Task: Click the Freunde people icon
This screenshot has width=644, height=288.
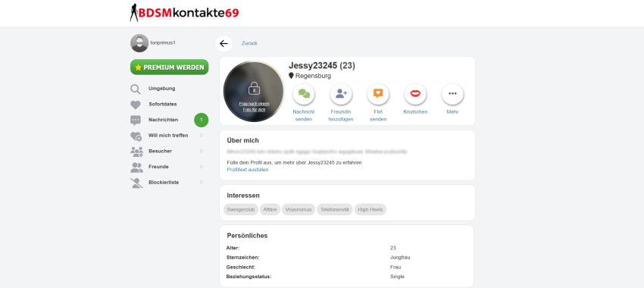Action: pyautogui.click(x=136, y=167)
